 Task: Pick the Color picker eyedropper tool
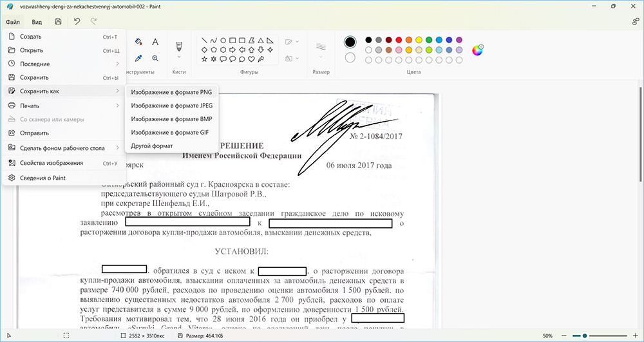point(138,59)
